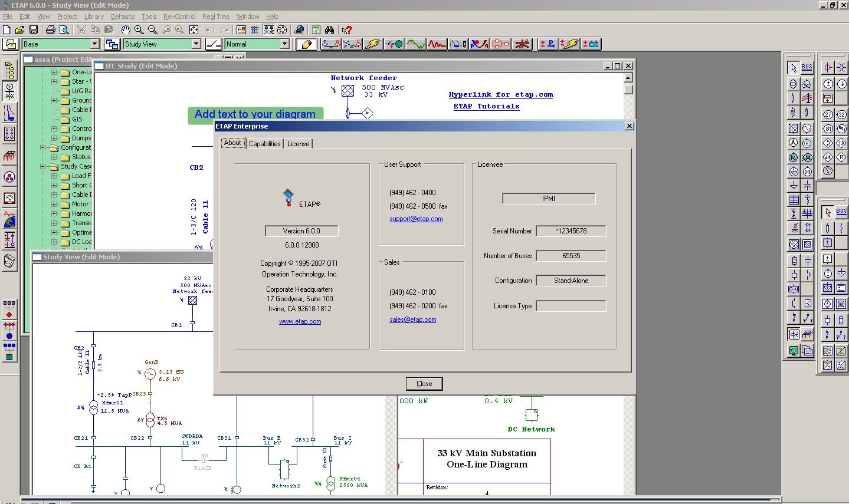Open the File menu
Image resolution: width=849 pixels, height=504 pixels.
pos(8,17)
